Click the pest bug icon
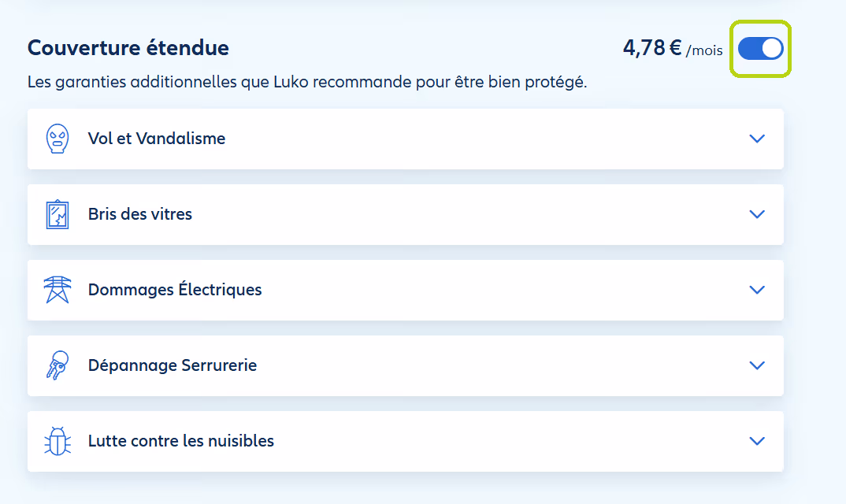846x504 pixels. (58, 441)
